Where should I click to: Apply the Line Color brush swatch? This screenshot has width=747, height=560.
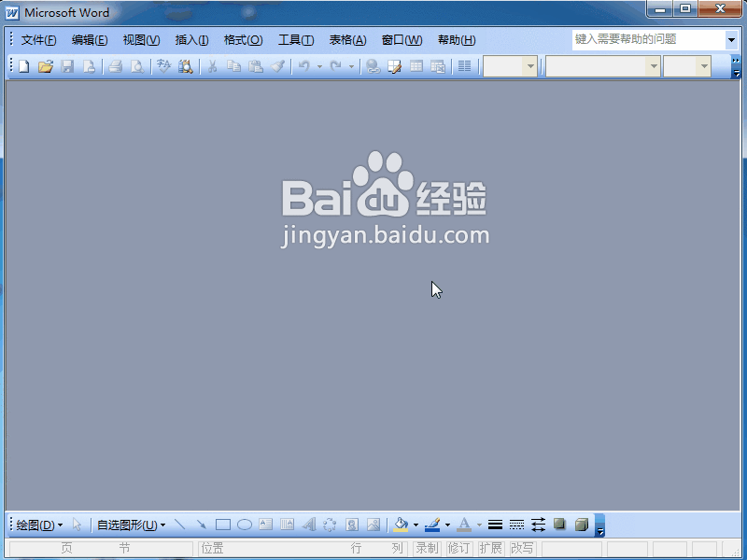click(432, 525)
